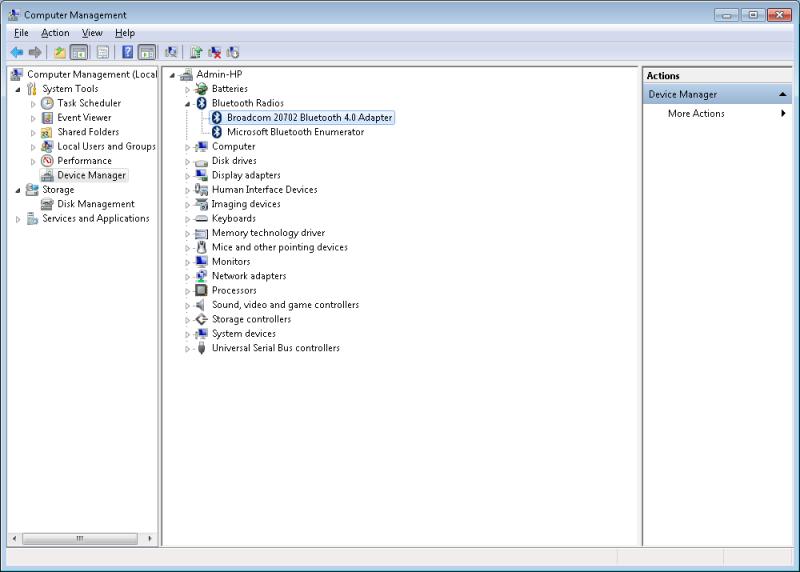Open the Action menu
Viewport: 800px width, 572px height.
(x=55, y=33)
